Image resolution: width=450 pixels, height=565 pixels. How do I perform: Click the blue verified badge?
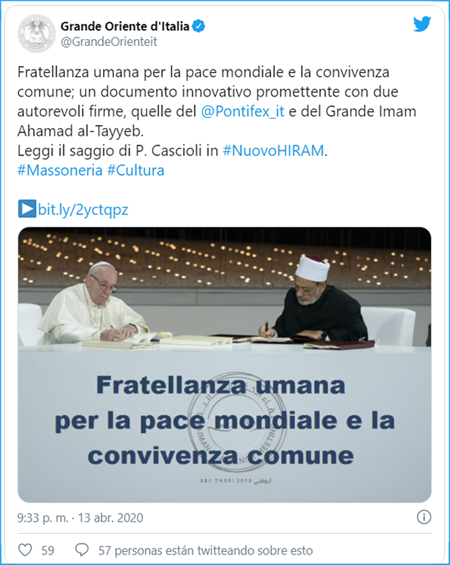[x=199, y=26]
